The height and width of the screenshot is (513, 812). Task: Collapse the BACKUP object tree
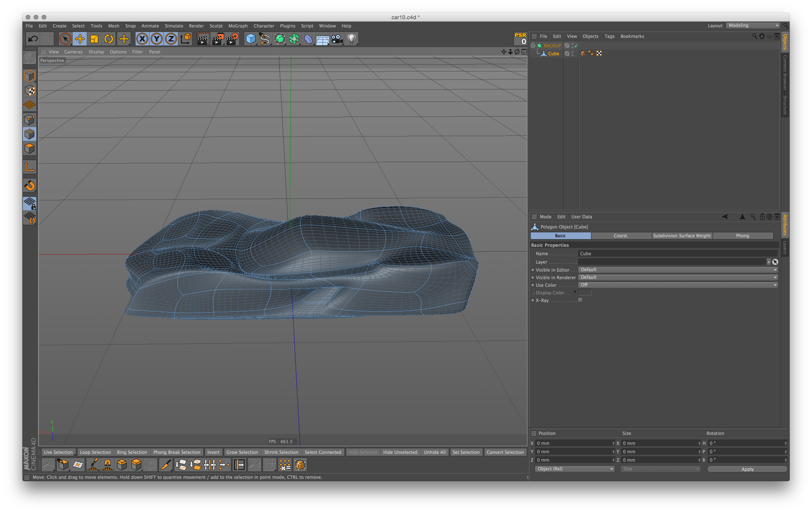(x=533, y=46)
